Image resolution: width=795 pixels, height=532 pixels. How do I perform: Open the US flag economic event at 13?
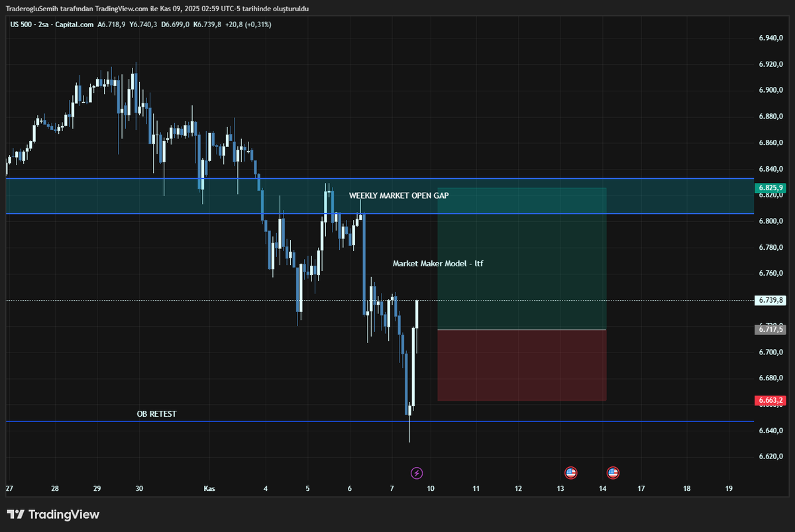click(570, 473)
